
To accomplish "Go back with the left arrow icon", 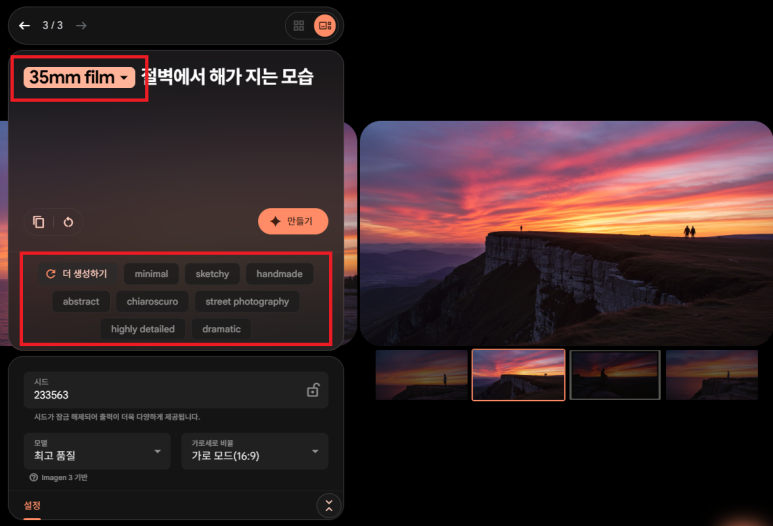I will (24, 26).
